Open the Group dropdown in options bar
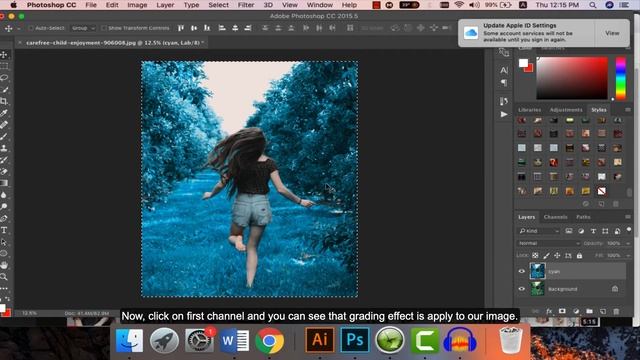Viewport: 640px width, 360px height. pyautogui.click(x=83, y=28)
